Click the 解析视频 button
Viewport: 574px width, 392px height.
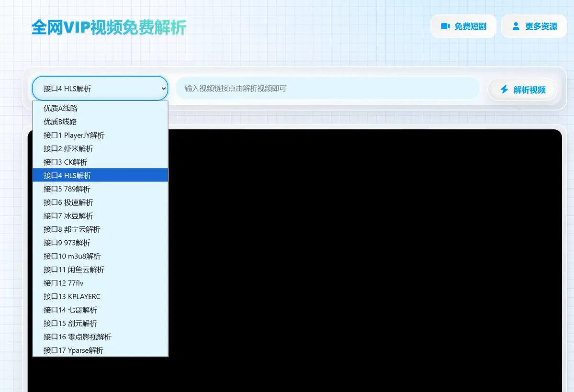[523, 90]
